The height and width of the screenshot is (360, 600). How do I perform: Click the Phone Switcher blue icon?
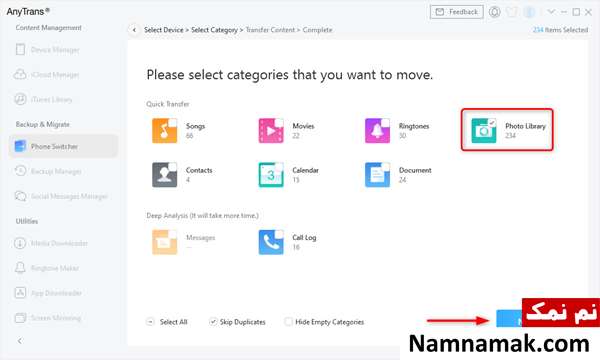(x=20, y=146)
